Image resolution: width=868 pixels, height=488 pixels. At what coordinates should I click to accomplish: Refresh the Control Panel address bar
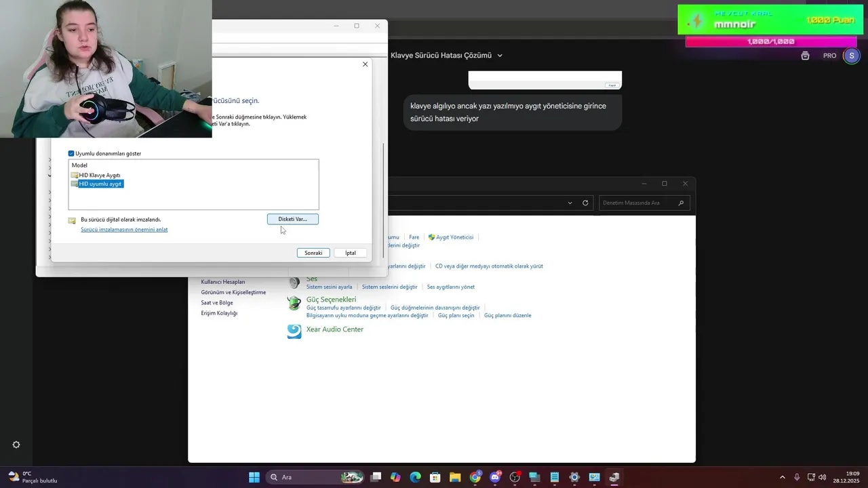[x=585, y=203]
